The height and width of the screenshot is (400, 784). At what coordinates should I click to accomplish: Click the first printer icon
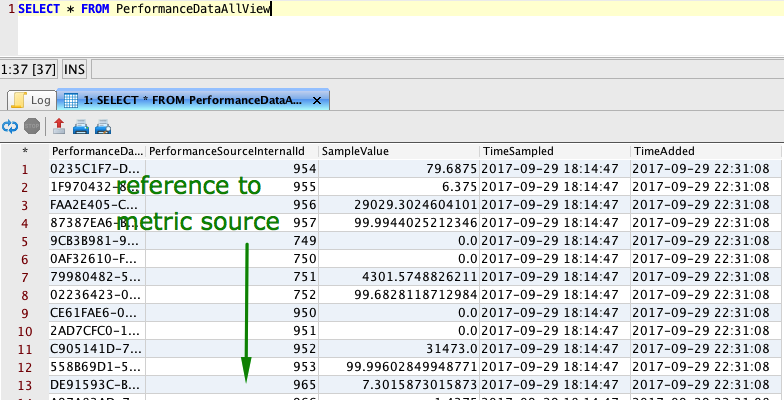pos(80,127)
